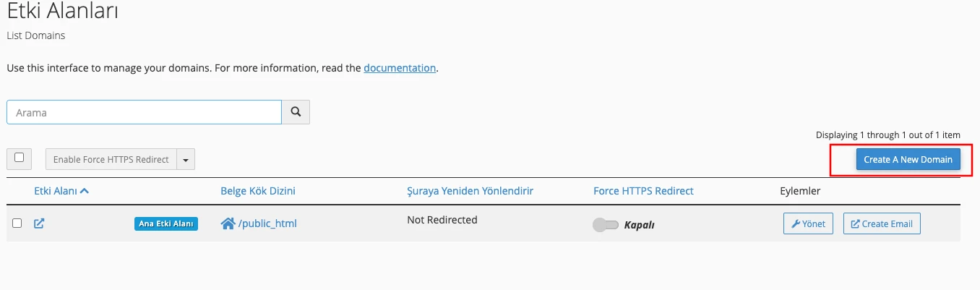Click the Create Email button in the row
This screenshot has height=290, width=980.
click(882, 223)
